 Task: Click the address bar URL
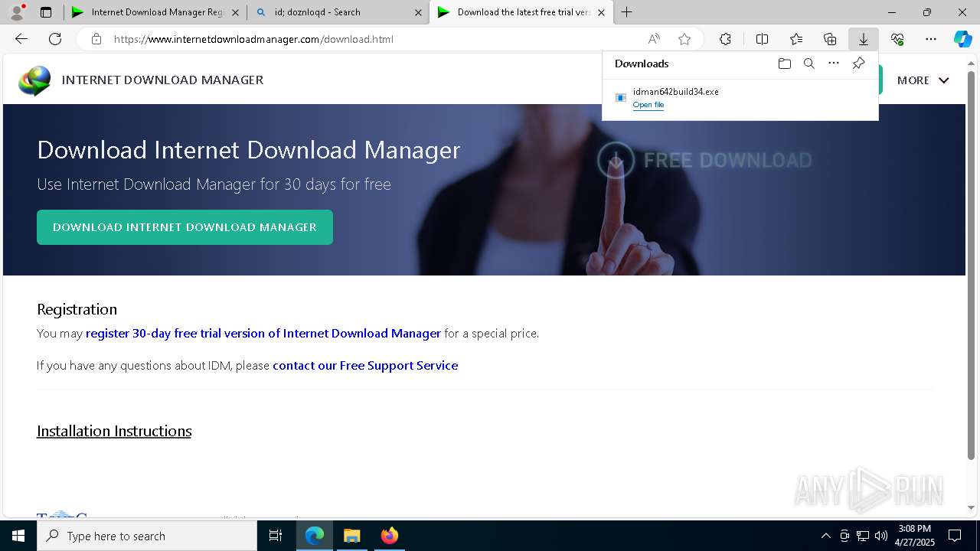click(x=253, y=39)
